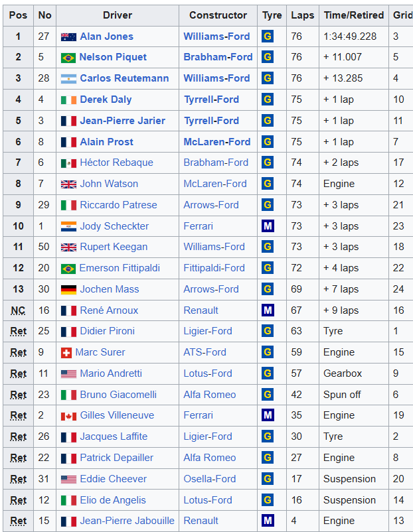Viewport: 413px width, 532px height.
Task: Open Nelson Piquet driver link
Action: (x=113, y=57)
